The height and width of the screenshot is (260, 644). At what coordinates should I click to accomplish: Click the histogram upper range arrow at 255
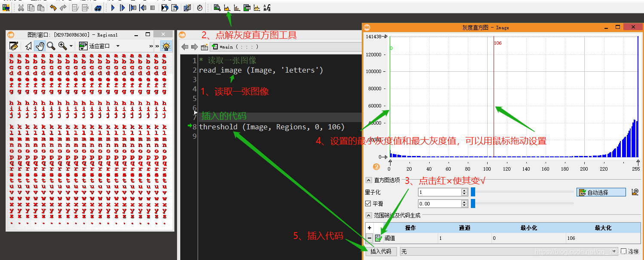(x=638, y=162)
